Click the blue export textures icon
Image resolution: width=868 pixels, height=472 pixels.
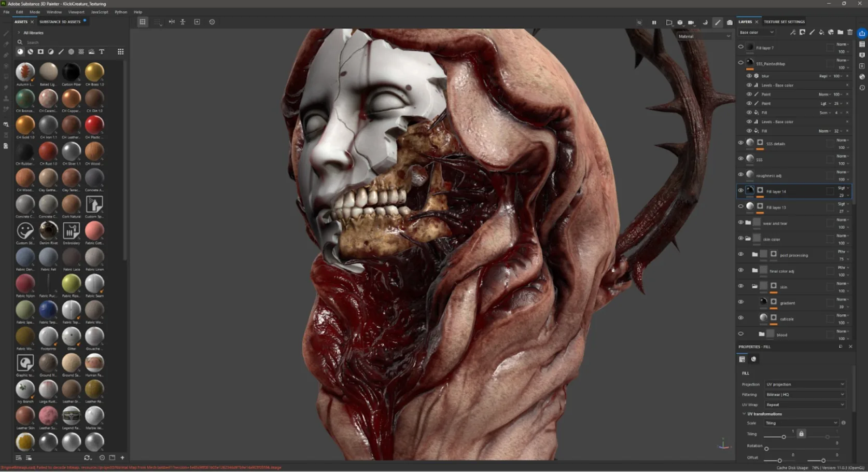862,33
